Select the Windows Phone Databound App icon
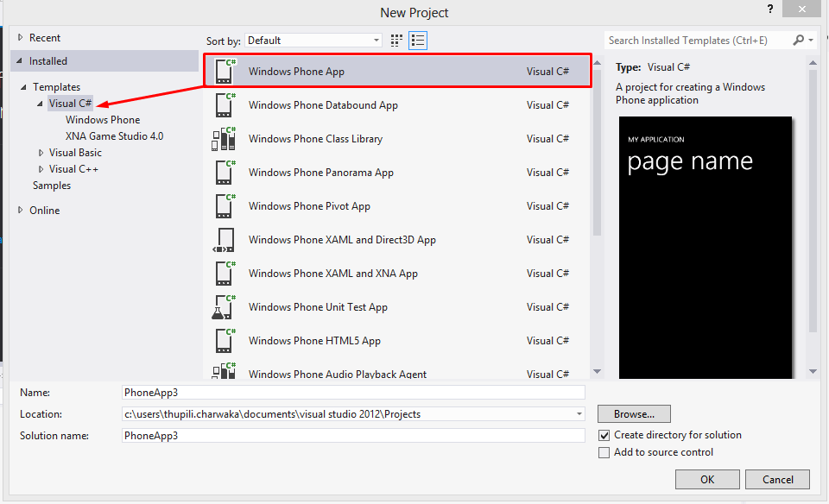The height and width of the screenshot is (504, 829). pos(225,105)
